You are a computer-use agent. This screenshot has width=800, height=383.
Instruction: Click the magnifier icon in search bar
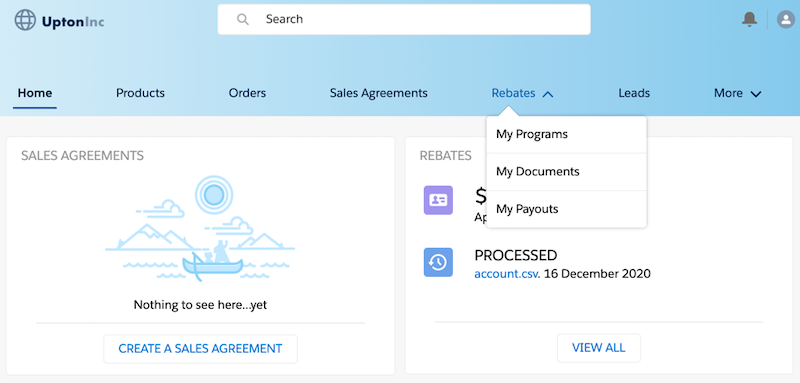click(243, 19)
